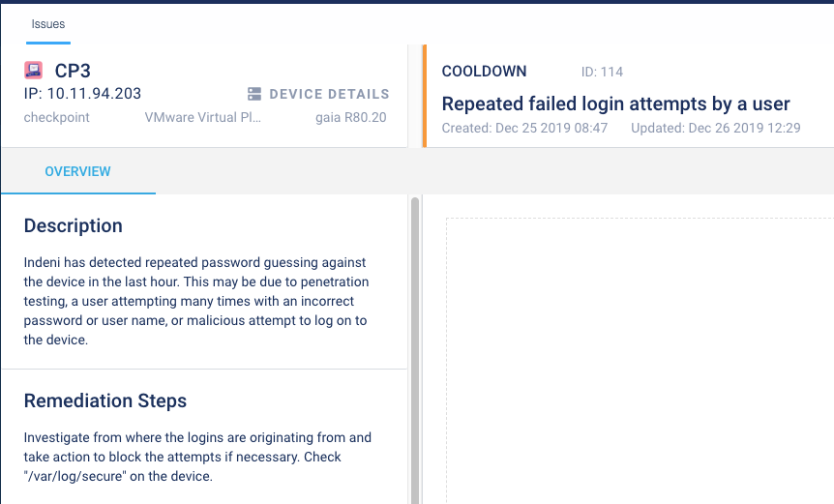Image resolution: width=834 pixels, height=504 pixels.
Task: Click the orange issue severity bar
Action: tap(424, 96)
